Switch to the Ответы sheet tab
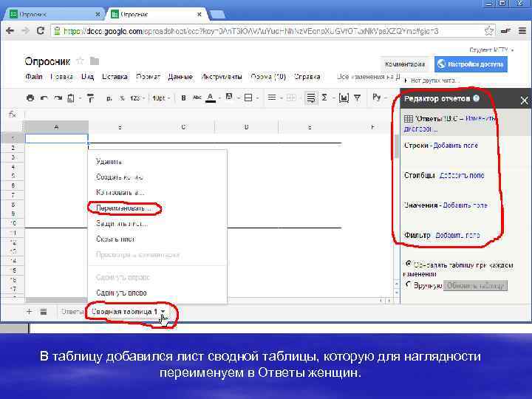The height and width of the screenshot is (399, 532). [72, 312]
